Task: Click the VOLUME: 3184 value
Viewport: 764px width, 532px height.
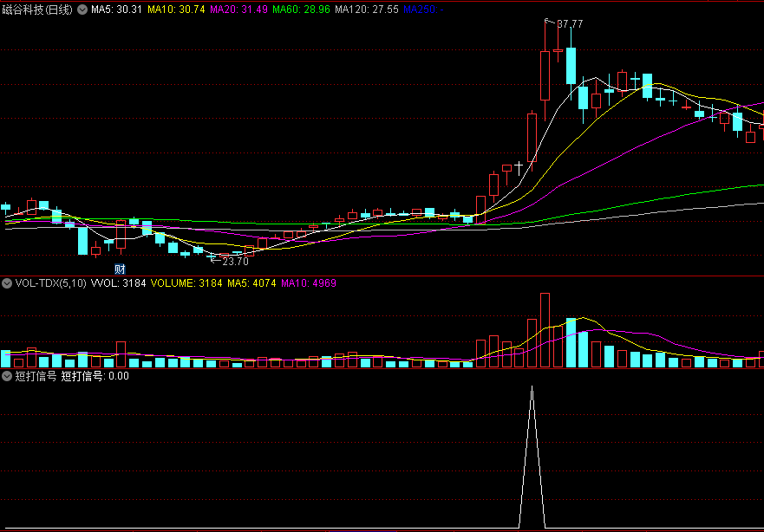Action: click(x=186, y=283)
